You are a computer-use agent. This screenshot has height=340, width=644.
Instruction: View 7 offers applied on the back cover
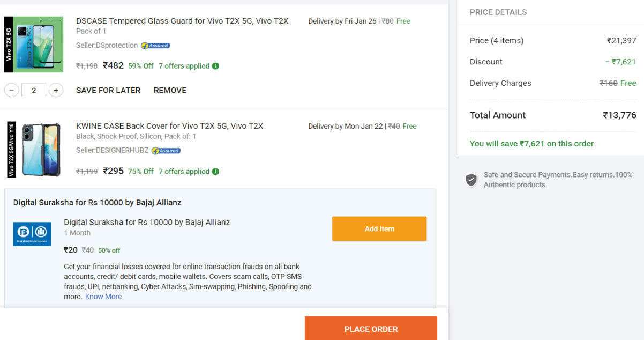click(184, 171)
